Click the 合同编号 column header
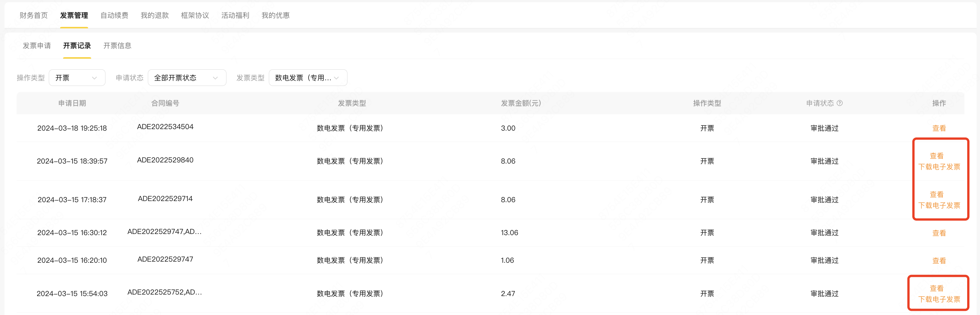 pyautogui.click(x=165, y=103)
